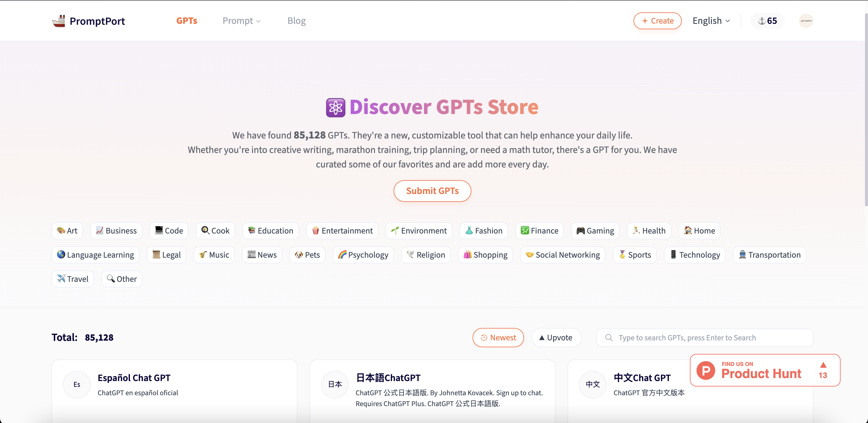Go to the Blog tab

point(296,21)
